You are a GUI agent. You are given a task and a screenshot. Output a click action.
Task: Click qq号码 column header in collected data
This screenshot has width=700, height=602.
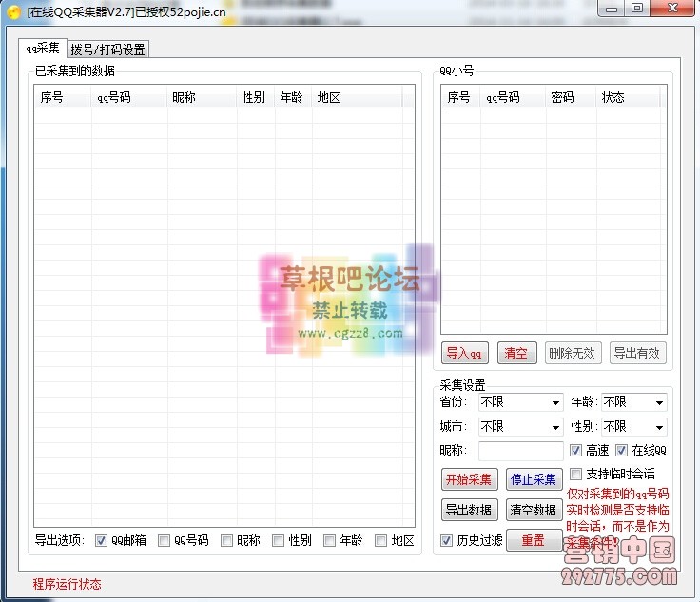[129, 97]
